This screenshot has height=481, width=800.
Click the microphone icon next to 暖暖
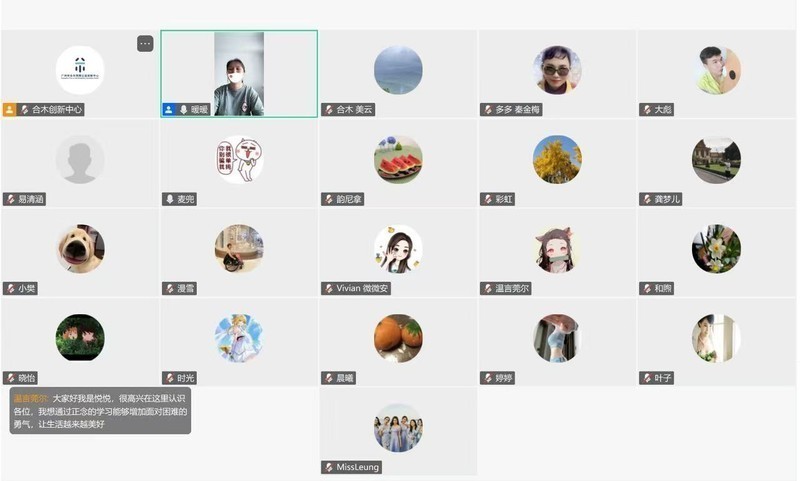point(184,109)
